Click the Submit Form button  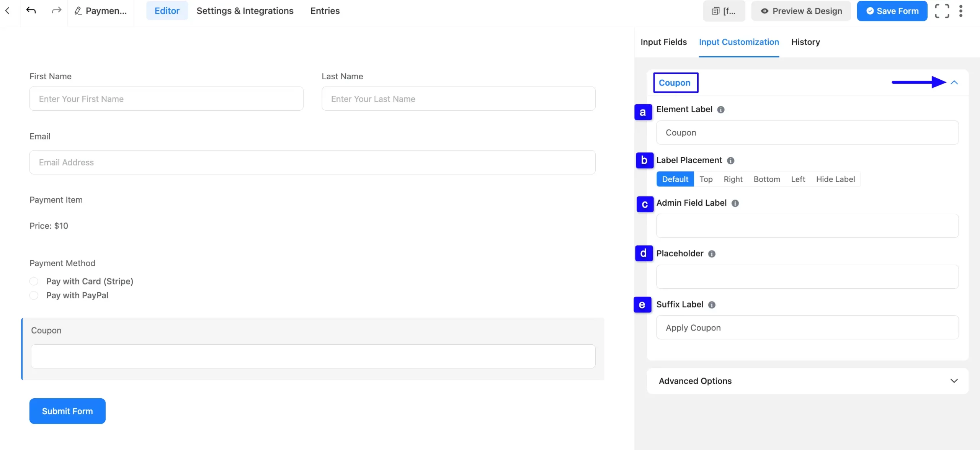67,411
